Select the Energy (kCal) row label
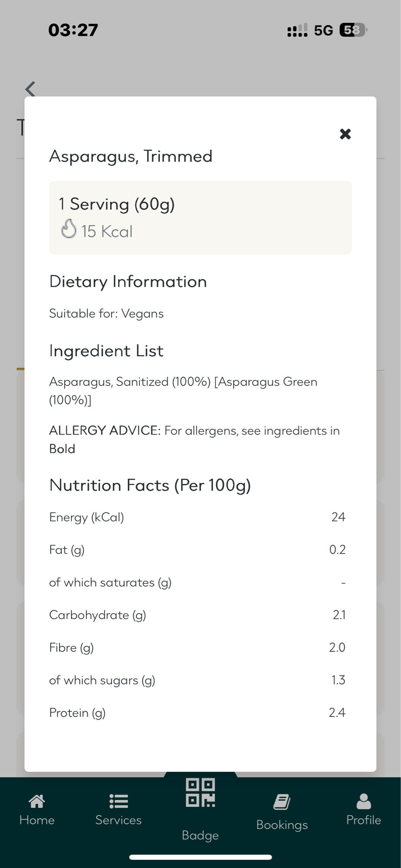Image resolution: width=401 pixels, height=868 pixels. pos(86,517)
